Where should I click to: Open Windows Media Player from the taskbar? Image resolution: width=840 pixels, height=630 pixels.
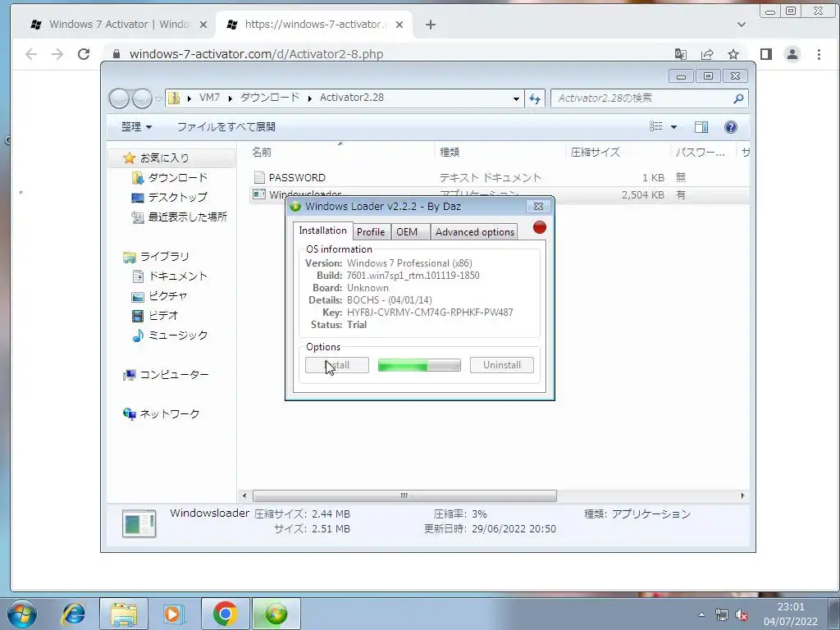[x=174, y=614]
